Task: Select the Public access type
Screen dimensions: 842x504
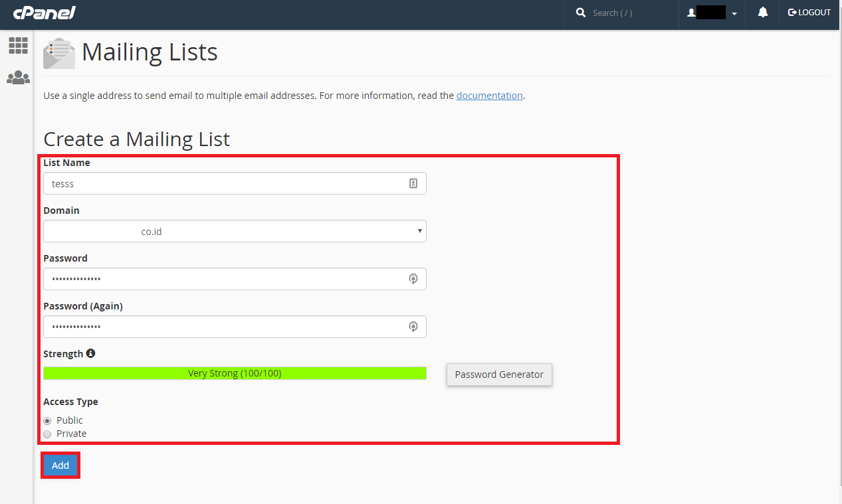Action: pos(47,421)
